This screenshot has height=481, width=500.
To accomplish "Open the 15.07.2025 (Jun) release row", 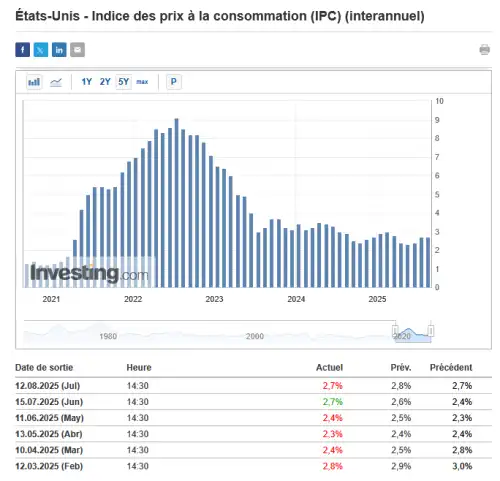I will pyautogui.click(x=253, y=402).
